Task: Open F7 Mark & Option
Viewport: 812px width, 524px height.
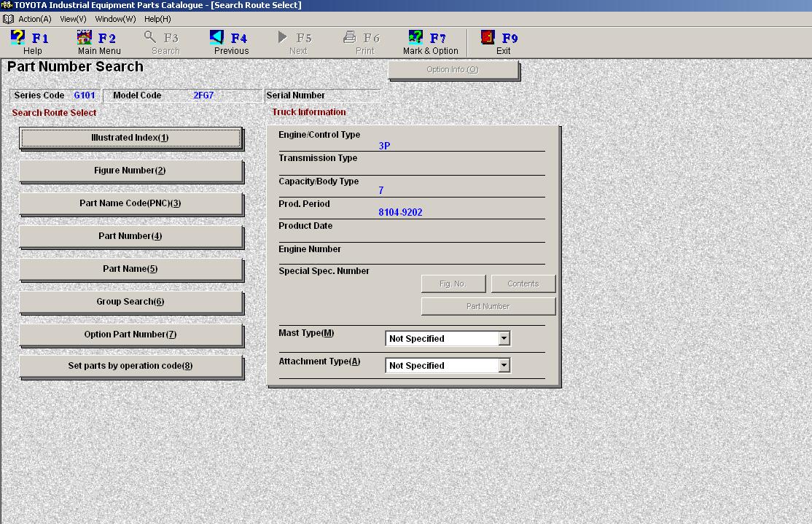Action: tap(430, 42)
